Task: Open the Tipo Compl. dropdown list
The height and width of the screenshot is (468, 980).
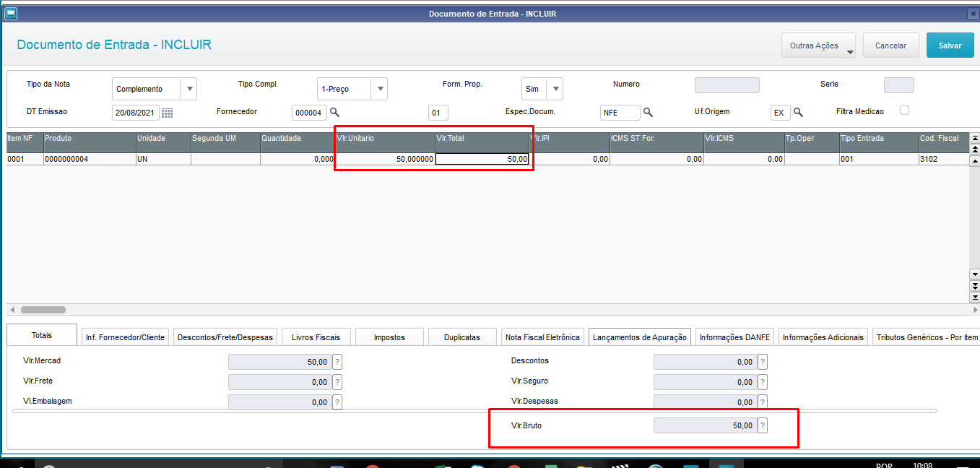Action: point(379,89)
